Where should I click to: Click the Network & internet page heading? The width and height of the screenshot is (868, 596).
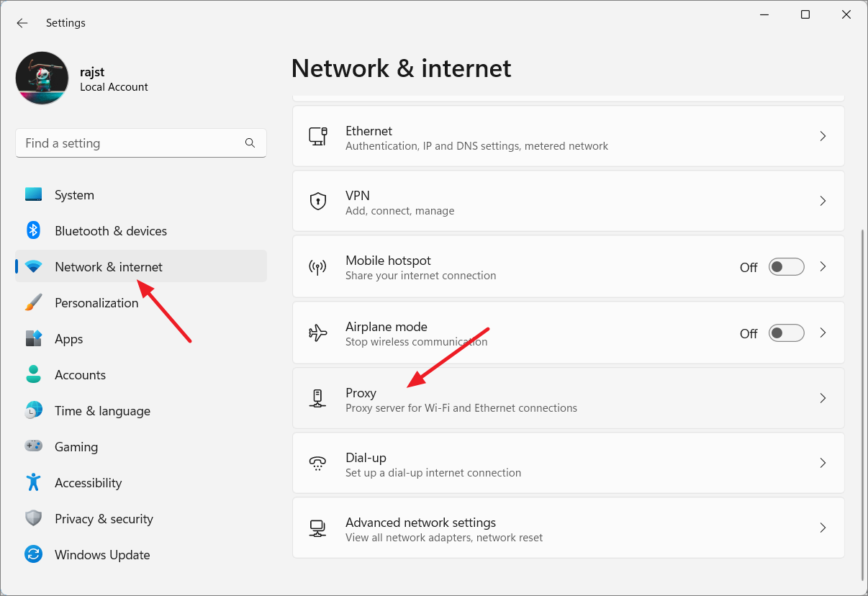401,68
